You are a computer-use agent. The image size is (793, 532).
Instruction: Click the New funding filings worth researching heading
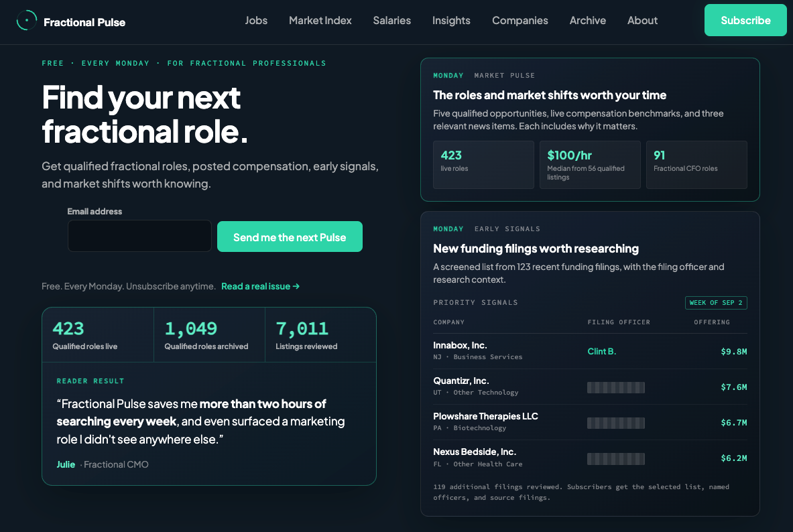click(536, 249)
